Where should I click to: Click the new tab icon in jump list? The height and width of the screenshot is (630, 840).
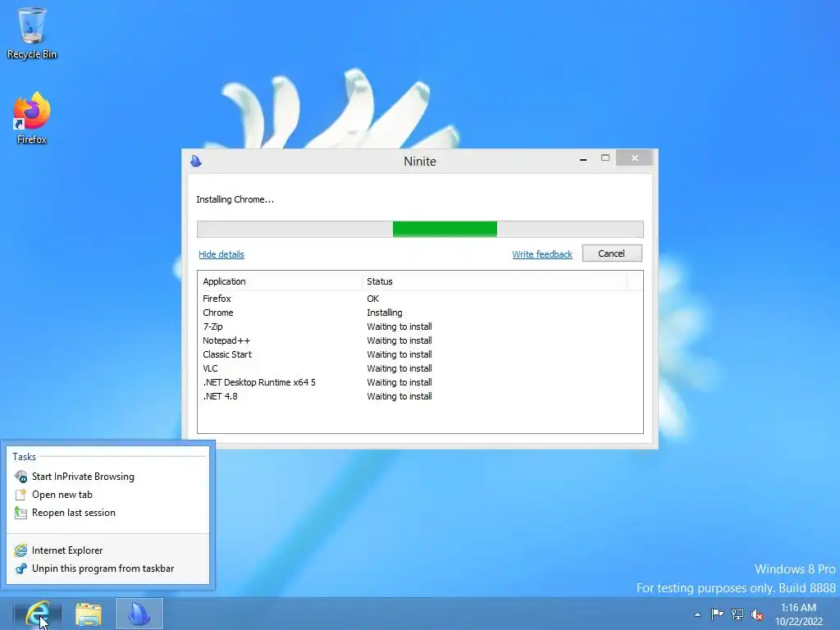click(x=21, y=495)
